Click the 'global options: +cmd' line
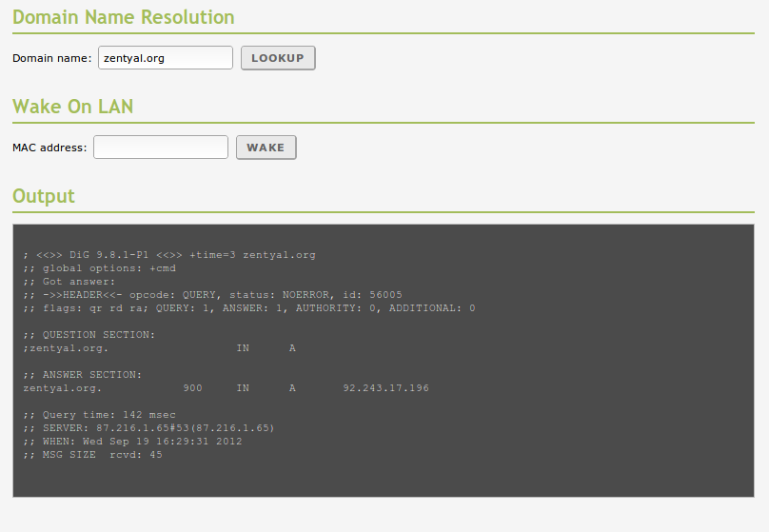The image size is (769, 532). point(100,268)
